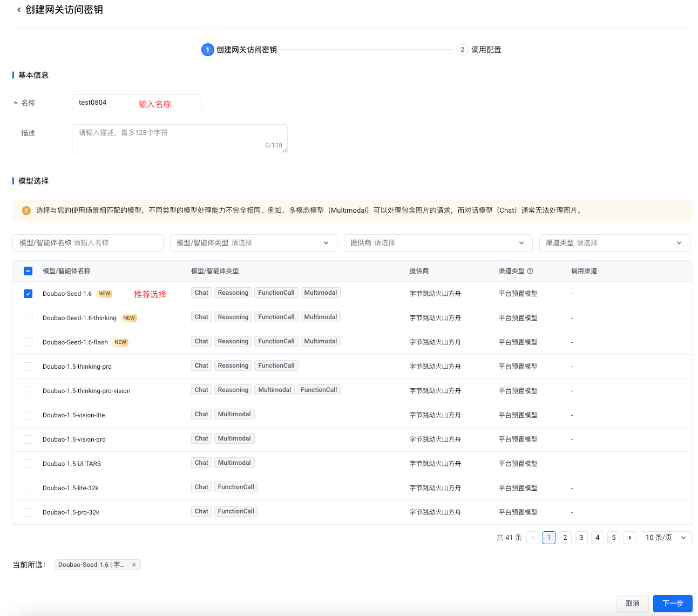Click the back arrow beside 创建网关访问密钥

tap(19, 10)
